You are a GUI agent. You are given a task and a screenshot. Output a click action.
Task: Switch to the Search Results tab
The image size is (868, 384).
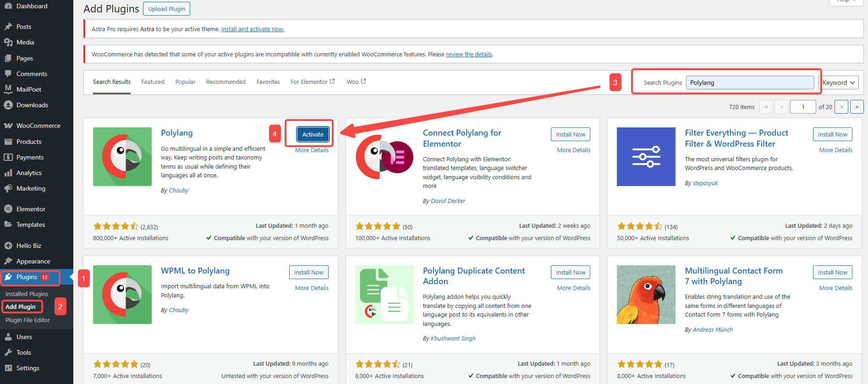coord(112,82)
